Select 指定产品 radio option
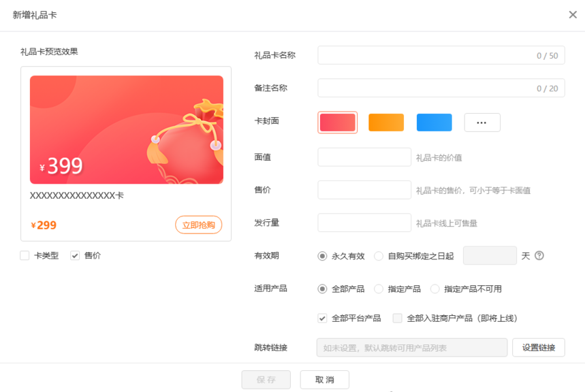Screen dimensions: 585x392 pyautogui.click(x=379, y=289)
